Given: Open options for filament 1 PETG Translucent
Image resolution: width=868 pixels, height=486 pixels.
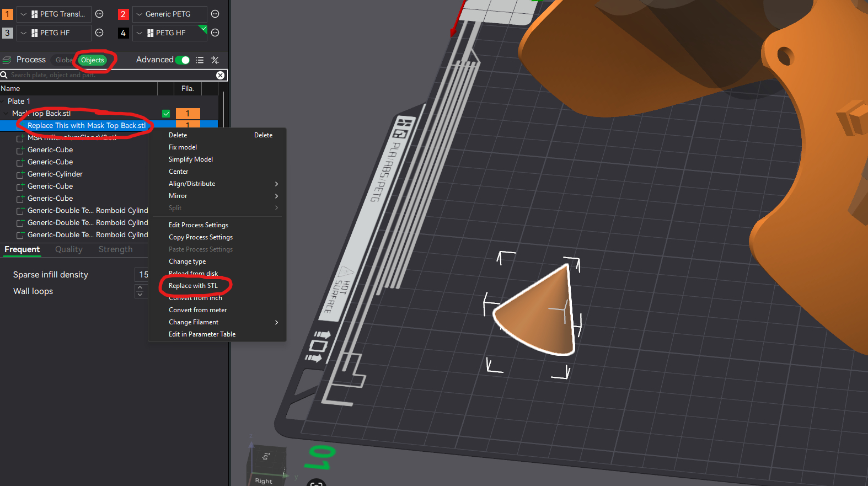Looking at the screenshot, I should pyautogui.click(x=99, y=14).
